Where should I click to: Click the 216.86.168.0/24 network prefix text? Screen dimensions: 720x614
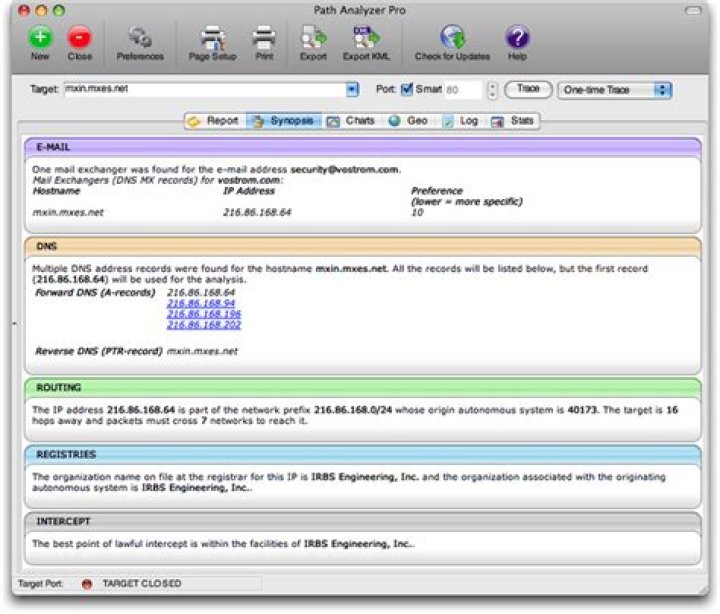tap(353, 410)
